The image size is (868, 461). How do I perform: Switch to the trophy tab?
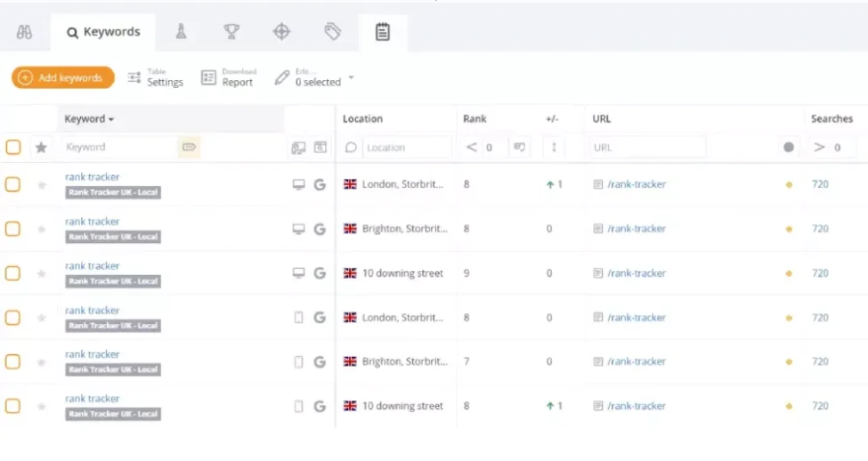(231, 32)
